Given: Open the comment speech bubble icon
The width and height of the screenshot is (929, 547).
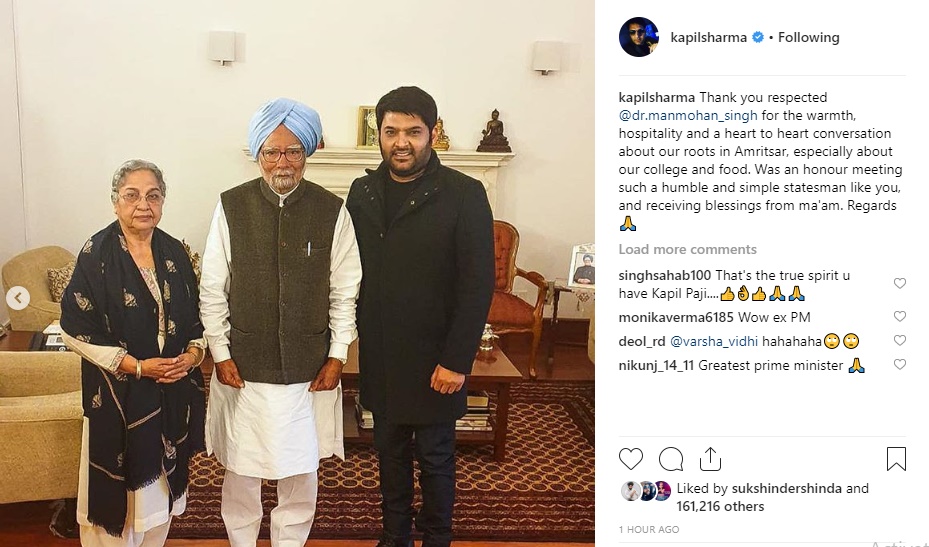Looking at the screenshot, I should point(671,459).
